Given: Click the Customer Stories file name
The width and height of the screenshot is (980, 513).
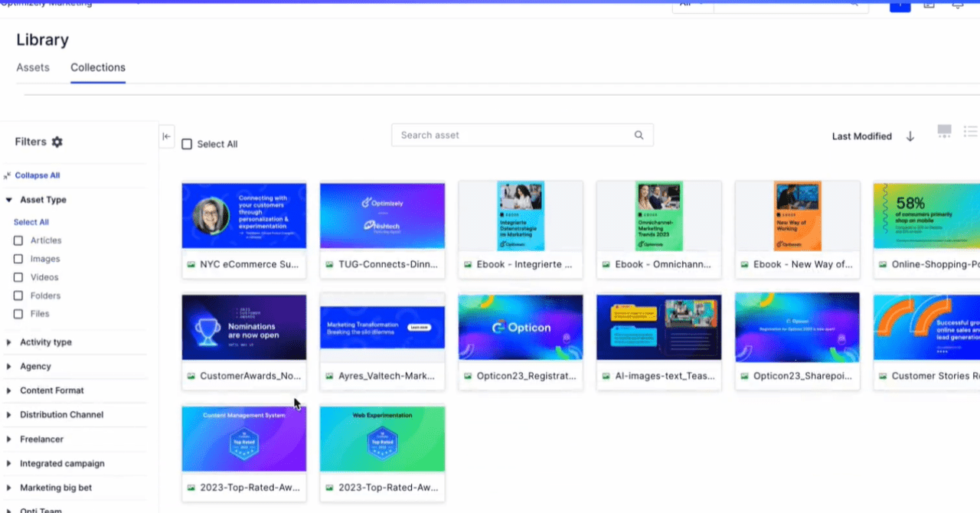Looking at the screenshot, I should click(x=936, y=376).
